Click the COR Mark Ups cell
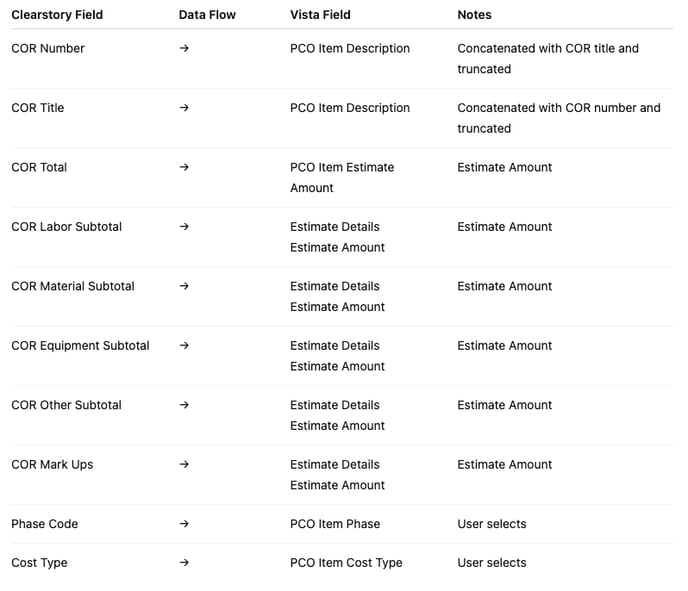 [52, 465]
